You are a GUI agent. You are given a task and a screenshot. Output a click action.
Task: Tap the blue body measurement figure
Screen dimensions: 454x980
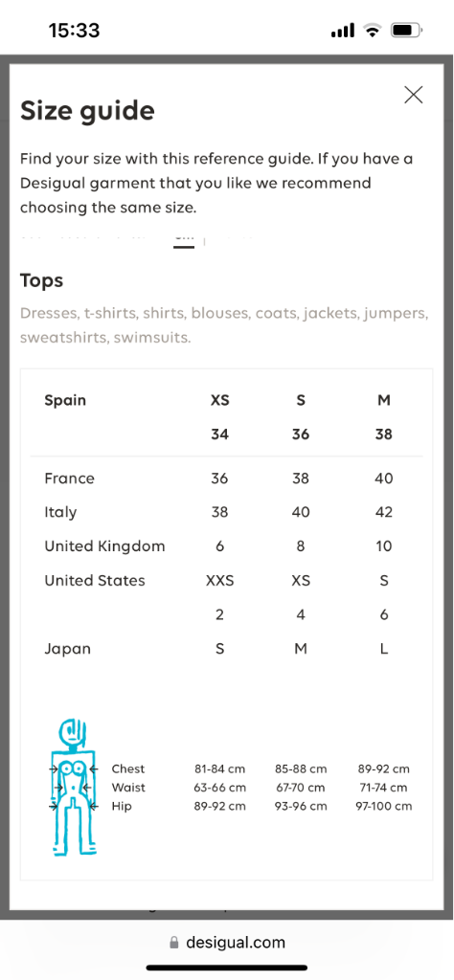pyautogui.click(x=75, y=789)
